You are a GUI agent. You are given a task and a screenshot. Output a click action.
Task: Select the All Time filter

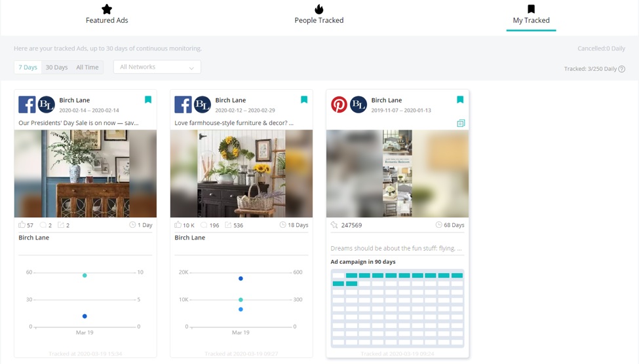point(87,67)
